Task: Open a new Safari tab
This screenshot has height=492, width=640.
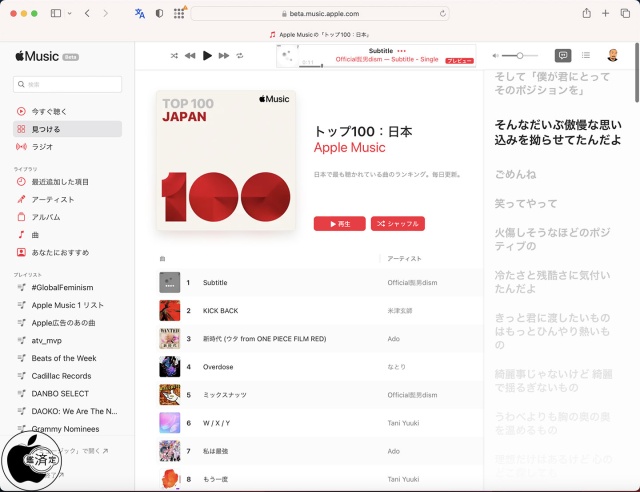Action: [605, 13]
